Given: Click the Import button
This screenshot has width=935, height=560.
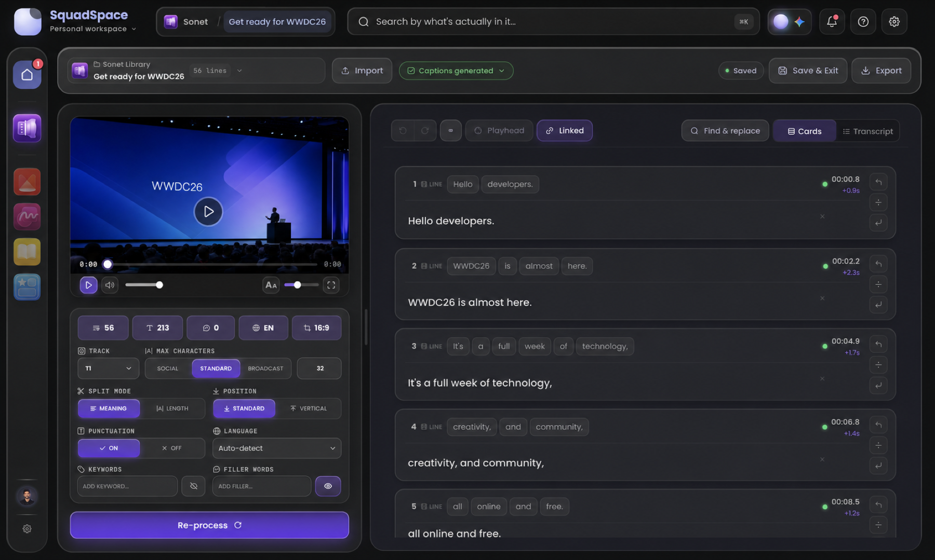Looking at the screenshot, I should point(362,71).
